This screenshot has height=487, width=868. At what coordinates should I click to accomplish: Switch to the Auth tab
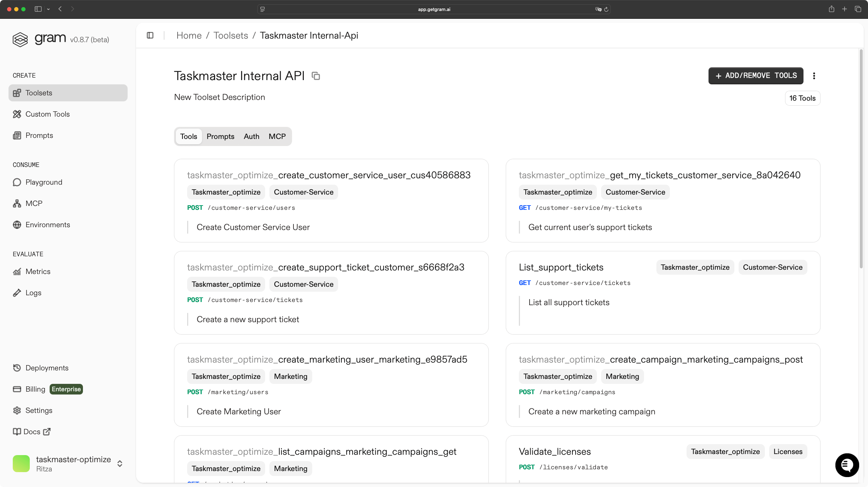pos(251,136)
